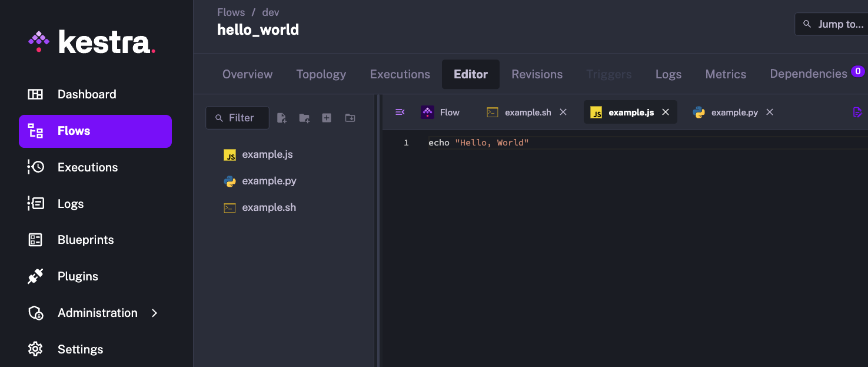868x367 pixels.
Task: Open the edit flow icon beside the tabs
Action: pos(858,112)
